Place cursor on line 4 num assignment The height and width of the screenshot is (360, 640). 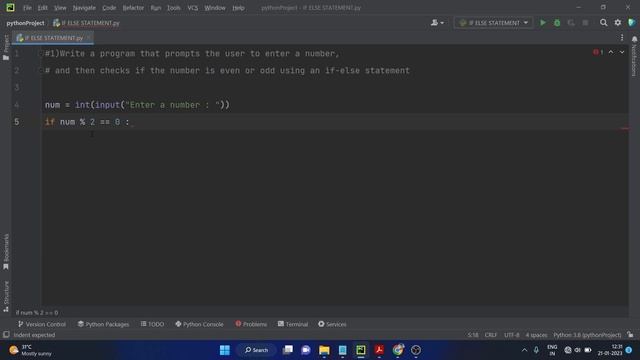click(137, 105)
